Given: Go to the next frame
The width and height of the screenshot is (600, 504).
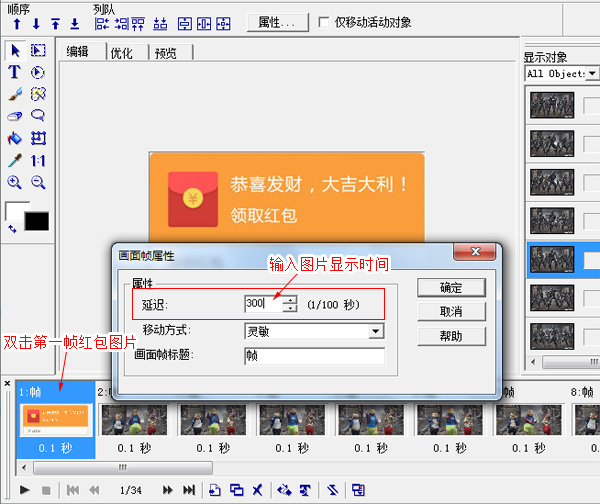Looking at the screenshot, I should click(x=167, y=490).
